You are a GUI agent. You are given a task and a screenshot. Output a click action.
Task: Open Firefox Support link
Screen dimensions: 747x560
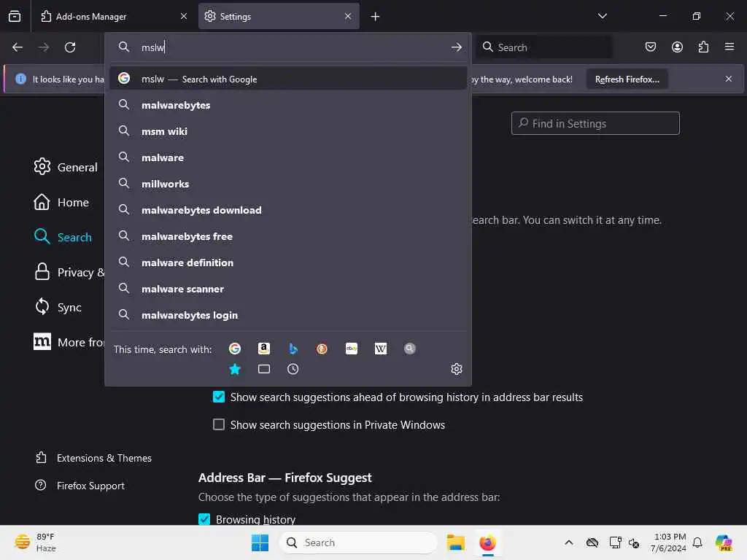[x=80, y=485]
